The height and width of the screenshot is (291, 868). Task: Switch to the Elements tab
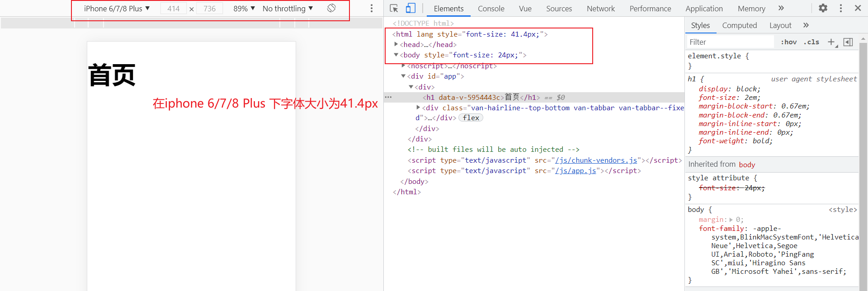tap(448, 9)
